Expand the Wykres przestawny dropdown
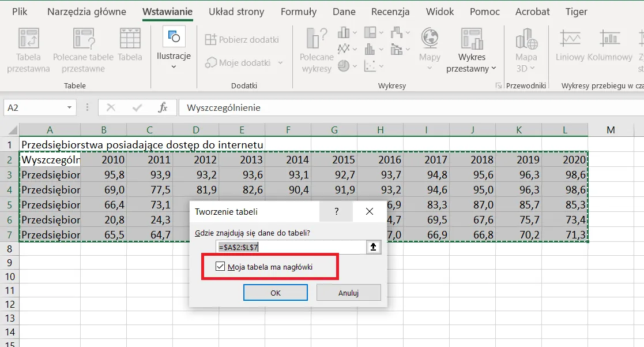644x347 pixels. tap(494, 69)
